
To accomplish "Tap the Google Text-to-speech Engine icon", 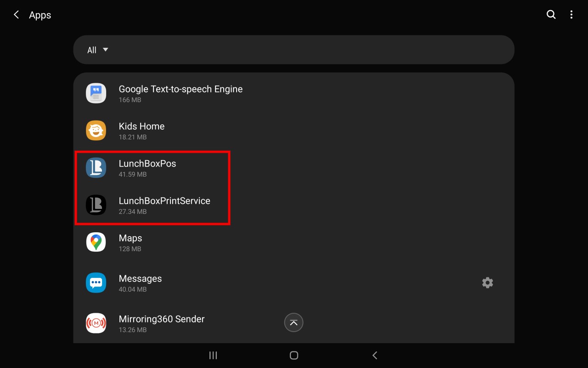I will 96,93.
